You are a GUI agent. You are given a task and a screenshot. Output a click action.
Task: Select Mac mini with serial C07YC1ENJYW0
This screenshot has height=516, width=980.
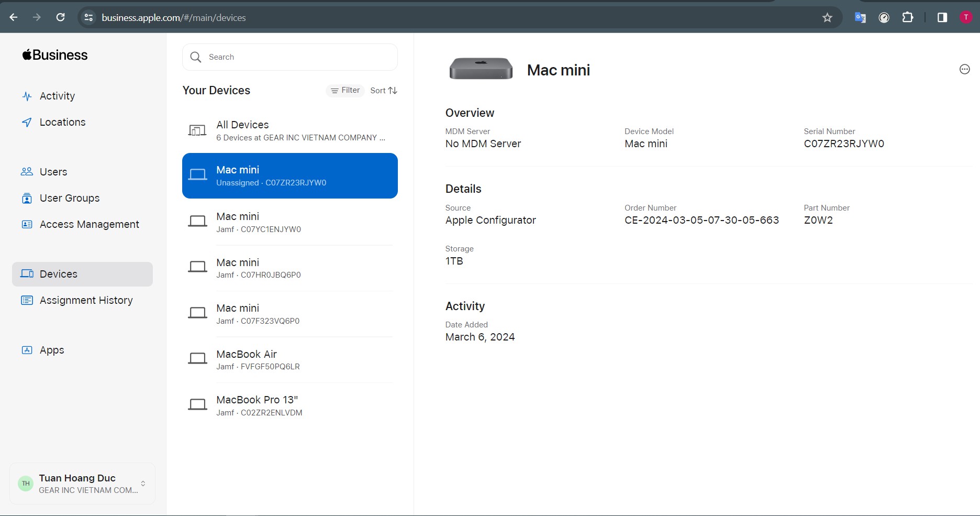(289, 222)
